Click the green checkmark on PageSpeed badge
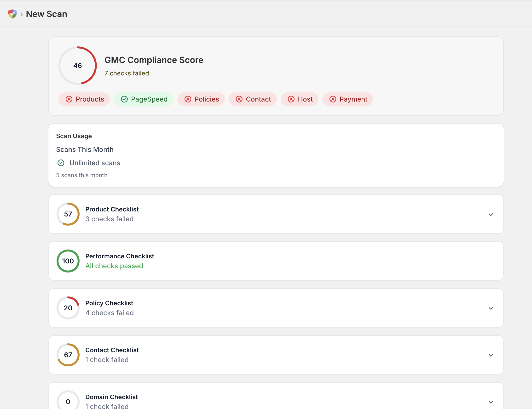 (124, 99)
